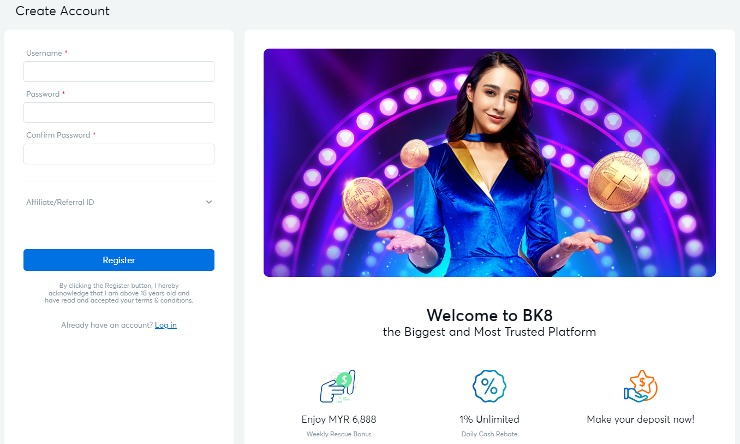The width and height of the screenshot is (740, 444).
Task: Click the Create Account page title
Action: (x=63, y=11)
